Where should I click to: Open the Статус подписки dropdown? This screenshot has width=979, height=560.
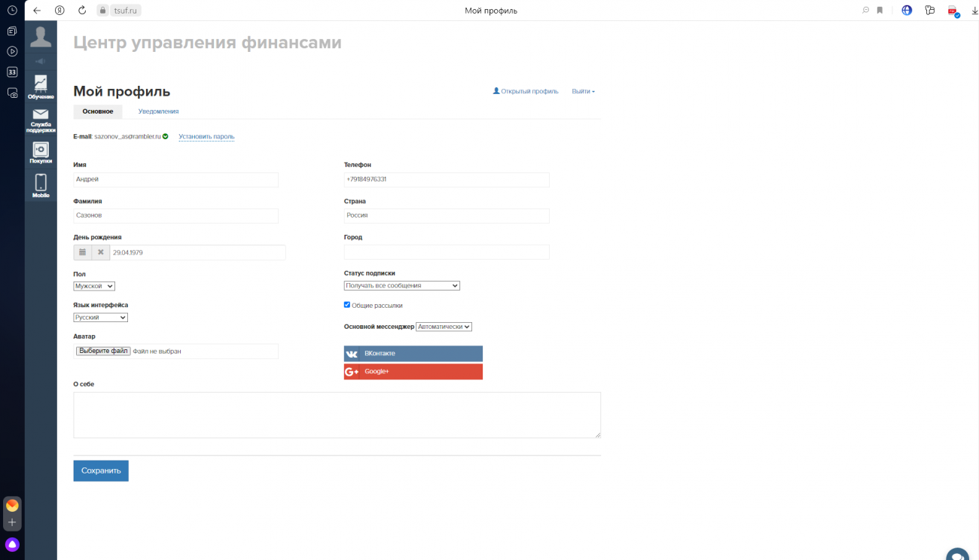[x=401, y=286]
